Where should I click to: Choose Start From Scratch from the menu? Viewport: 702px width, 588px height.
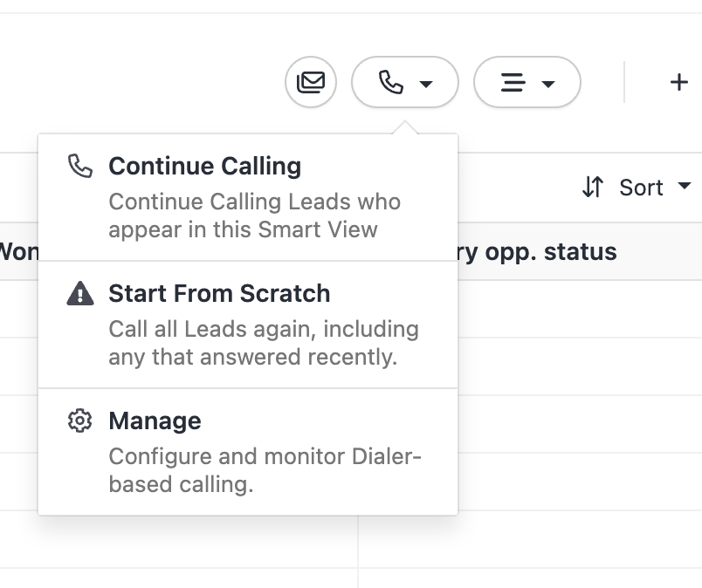[x=219, y=294]
